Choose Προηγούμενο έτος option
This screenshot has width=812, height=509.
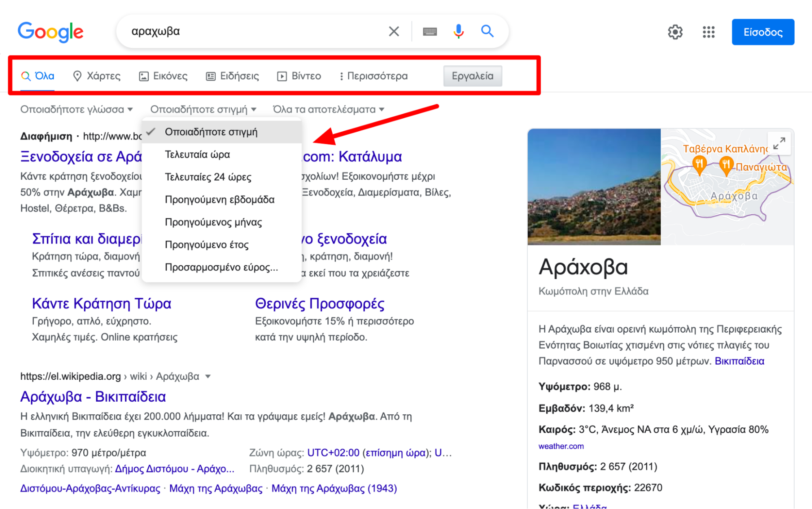point(222,245)
